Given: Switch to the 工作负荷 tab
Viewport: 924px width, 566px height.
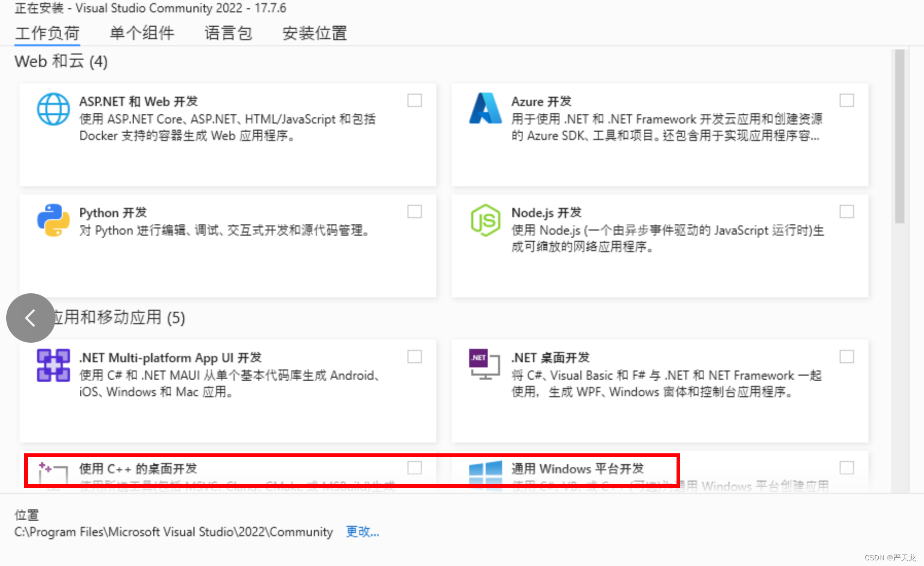Looking at the screenshot, I should click(47, 33).
